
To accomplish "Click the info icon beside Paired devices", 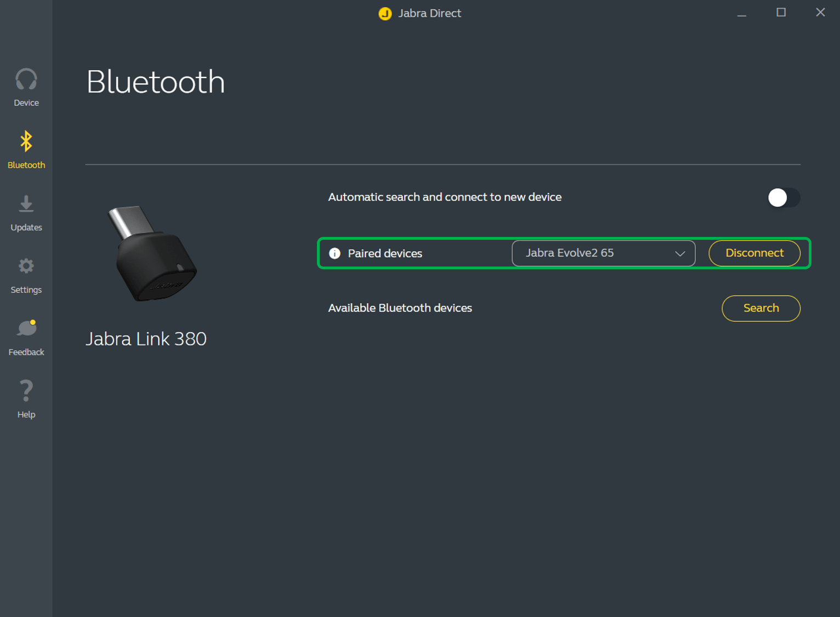I will (x=334, y=253).
